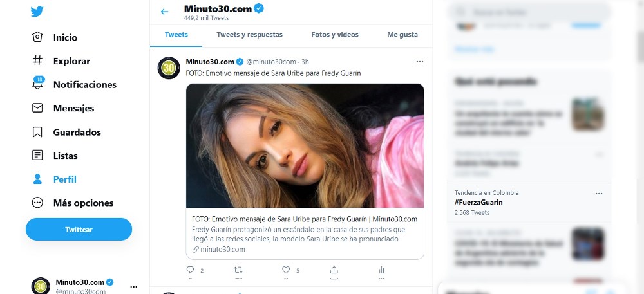Open the #FuerzaGuarin trending topic
Image resolution: width=644 pixels, height=294 pixels.
pos(478,202)
